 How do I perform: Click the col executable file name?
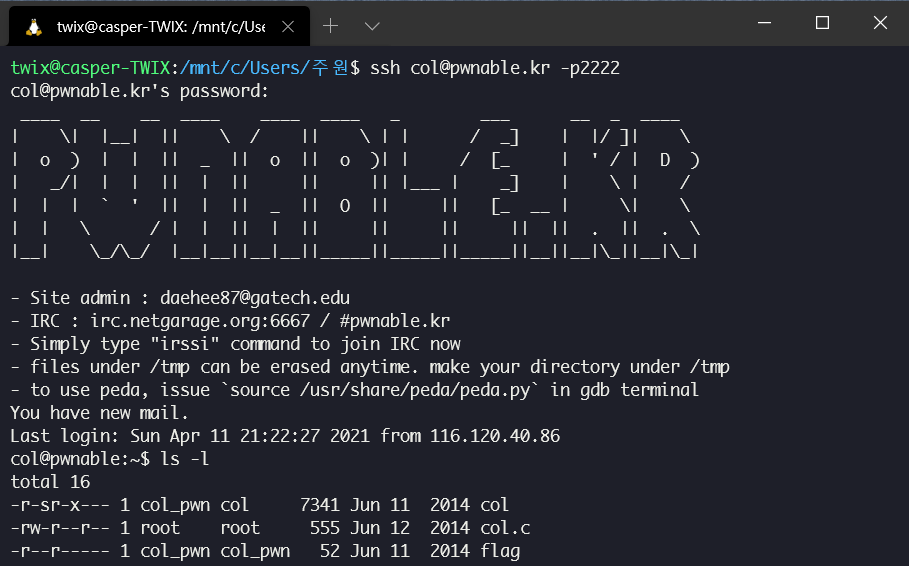point(495,505)
